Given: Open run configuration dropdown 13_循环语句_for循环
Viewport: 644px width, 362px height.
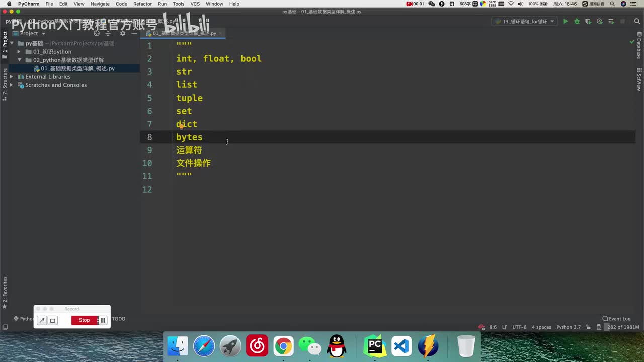Looking at the screenshot, I should tap(524, 22).
